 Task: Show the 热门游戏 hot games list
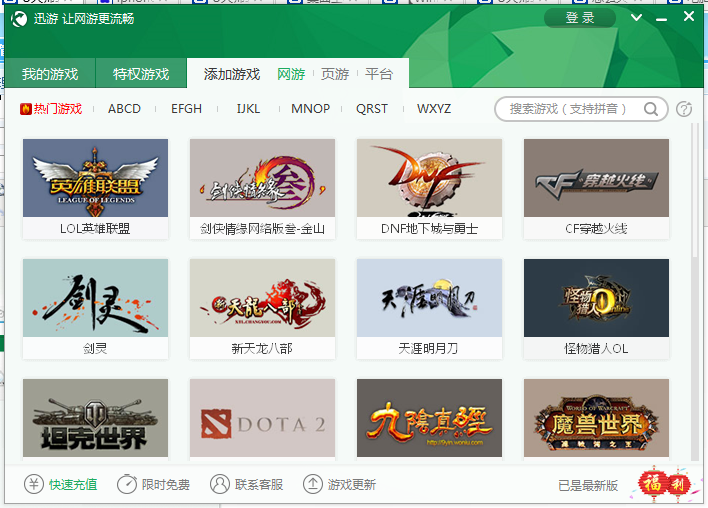coord(51,109)
